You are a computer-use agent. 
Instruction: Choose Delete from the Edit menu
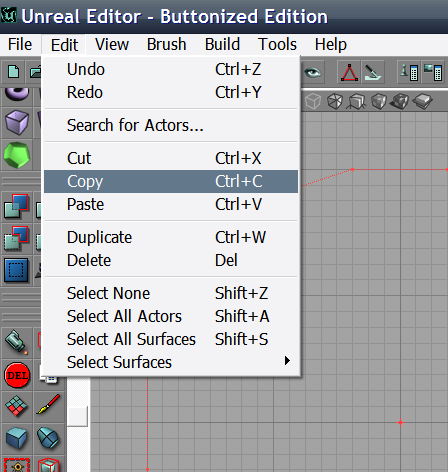tap(171, 260)
